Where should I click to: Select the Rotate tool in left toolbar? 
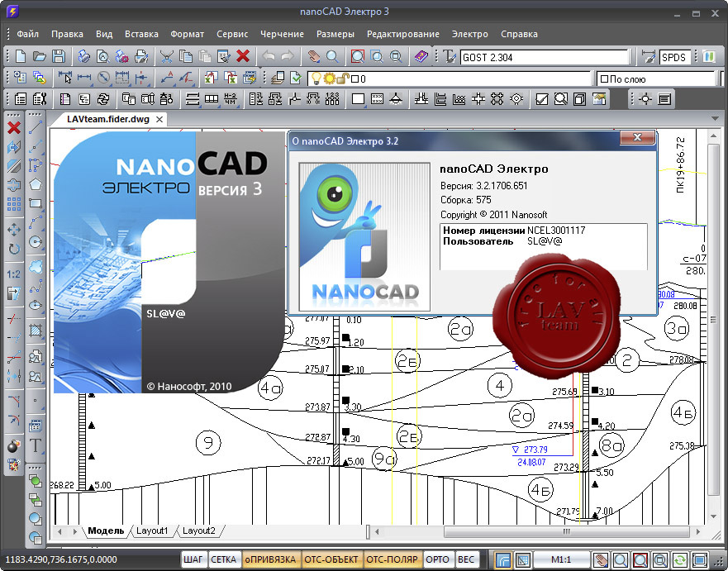tap(14, 249)
